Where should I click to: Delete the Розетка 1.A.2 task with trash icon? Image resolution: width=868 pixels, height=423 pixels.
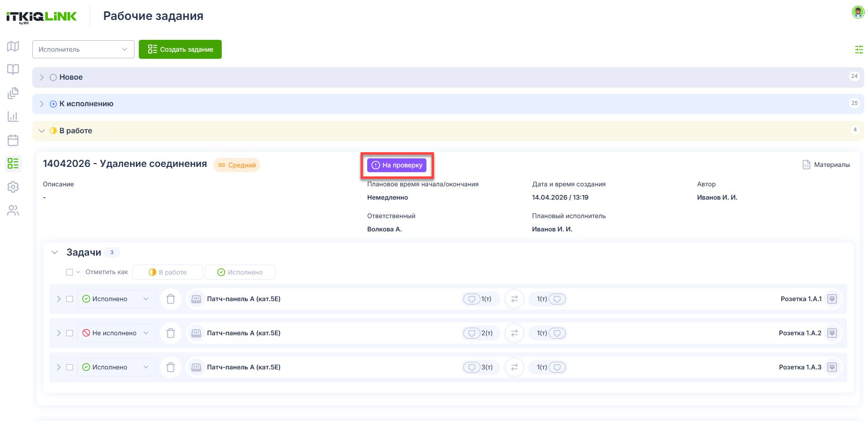coord(171,333)
